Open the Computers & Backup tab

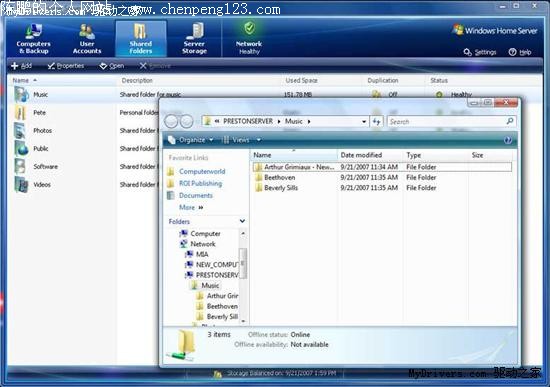(33, 39)
